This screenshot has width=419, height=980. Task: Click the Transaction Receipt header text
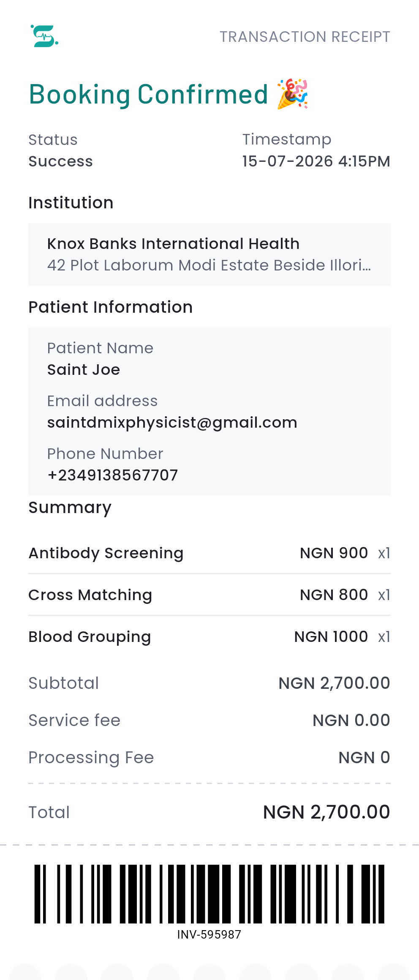tap(305, 37)
